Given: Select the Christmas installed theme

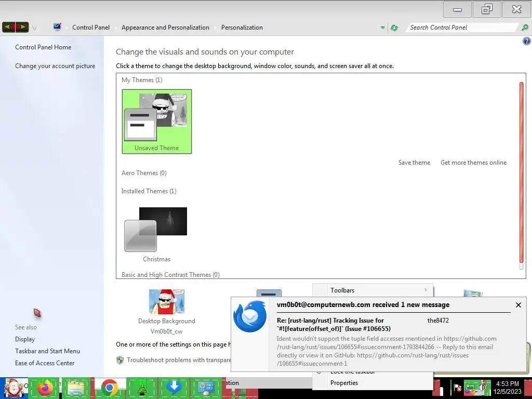Looking at the screenshot, I should [156, 235].
